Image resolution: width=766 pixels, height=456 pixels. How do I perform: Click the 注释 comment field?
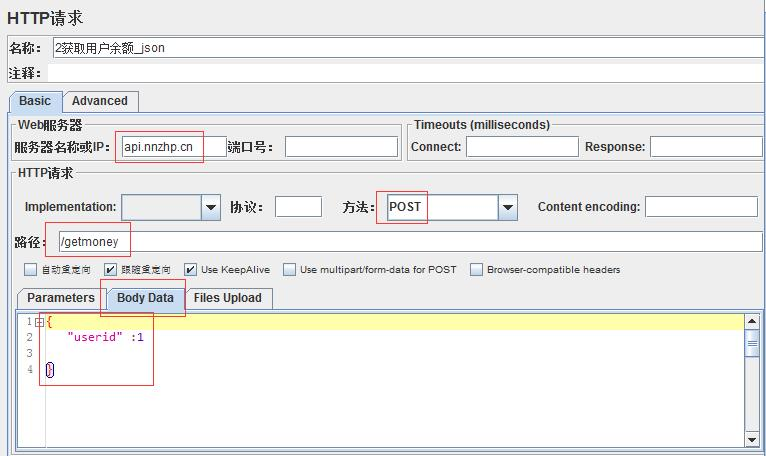tap(405, 73)
